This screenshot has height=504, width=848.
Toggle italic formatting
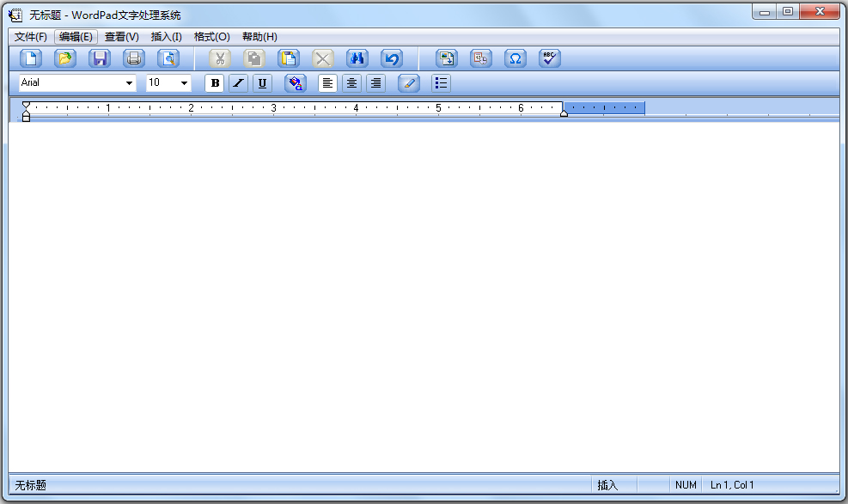[238, 83]
